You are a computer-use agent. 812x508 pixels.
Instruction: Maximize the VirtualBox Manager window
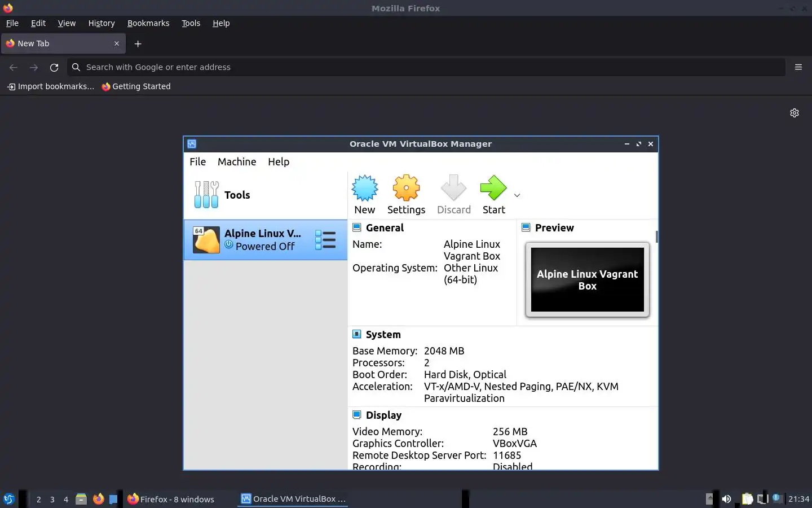(x=639, y=144)
